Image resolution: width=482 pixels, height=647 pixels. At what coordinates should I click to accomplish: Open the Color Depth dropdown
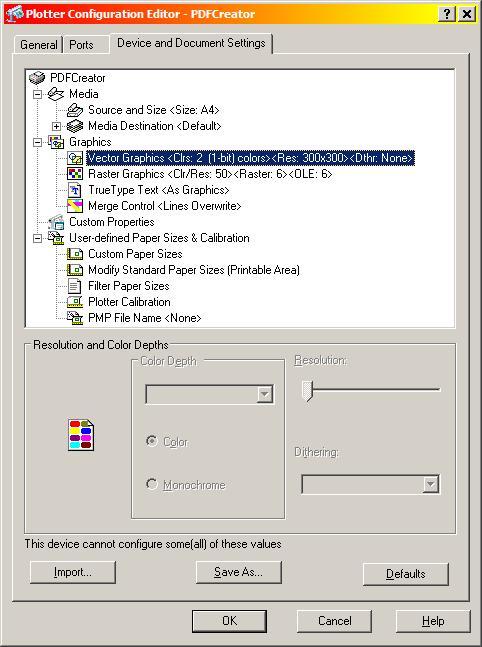[x=265, y=394]
